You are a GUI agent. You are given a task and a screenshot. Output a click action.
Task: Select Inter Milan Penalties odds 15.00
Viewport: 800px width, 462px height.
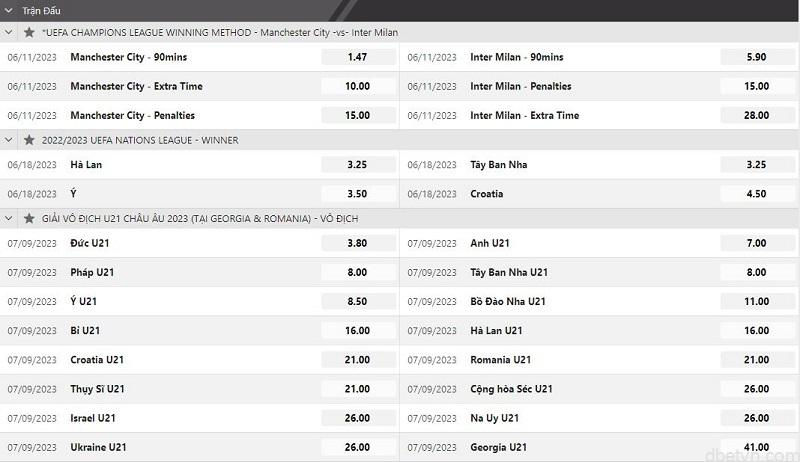click(x=757, y=86)
